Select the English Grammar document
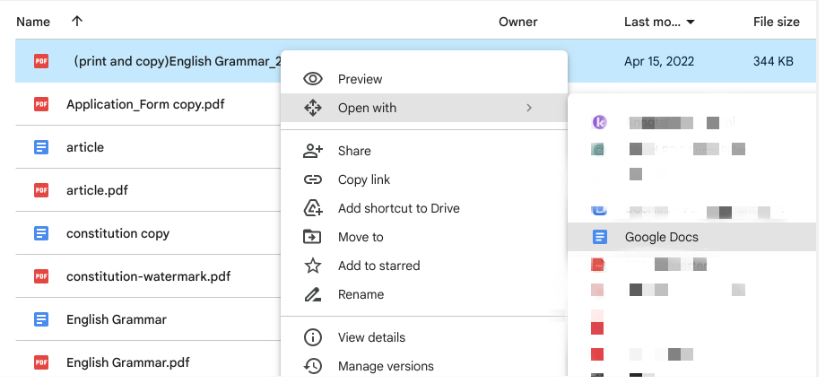This screenshot has height=377, width=819. pos(116,320)
